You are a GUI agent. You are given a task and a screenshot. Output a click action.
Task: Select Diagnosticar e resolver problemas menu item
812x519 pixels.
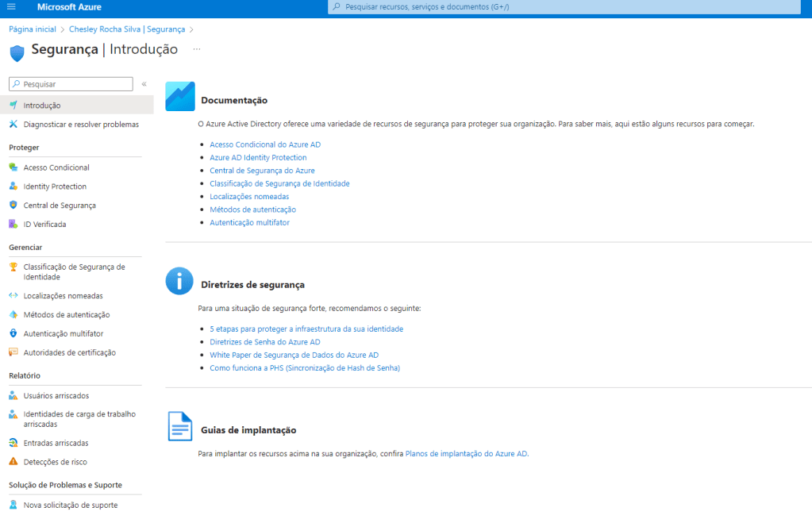click(x=80, y=125)
